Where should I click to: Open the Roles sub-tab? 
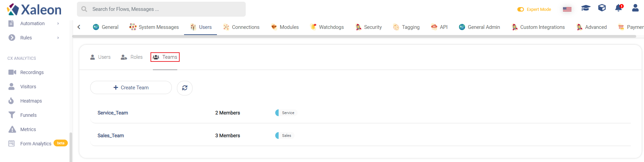(132, 57)
